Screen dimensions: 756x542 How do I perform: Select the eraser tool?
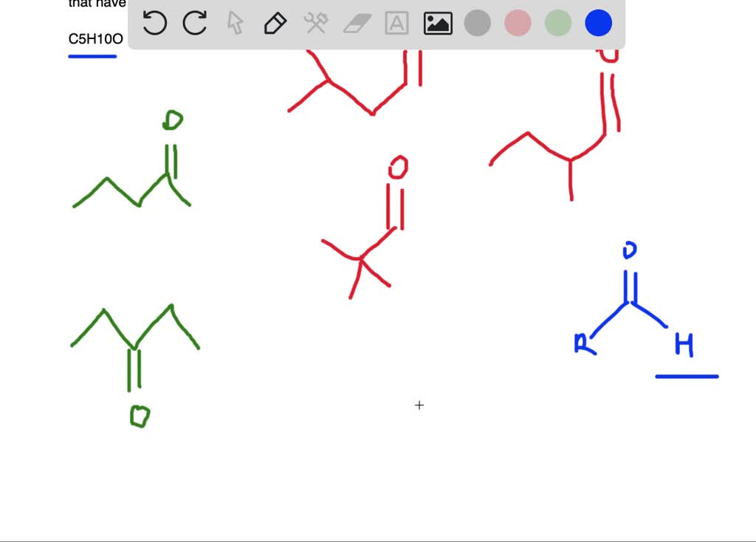(x=355, y=23)
